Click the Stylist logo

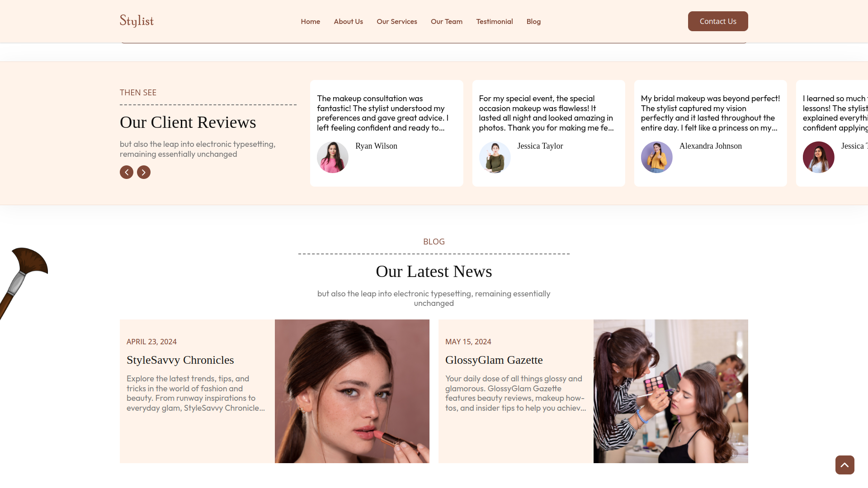pyautogui.click(x=137, y=21)
